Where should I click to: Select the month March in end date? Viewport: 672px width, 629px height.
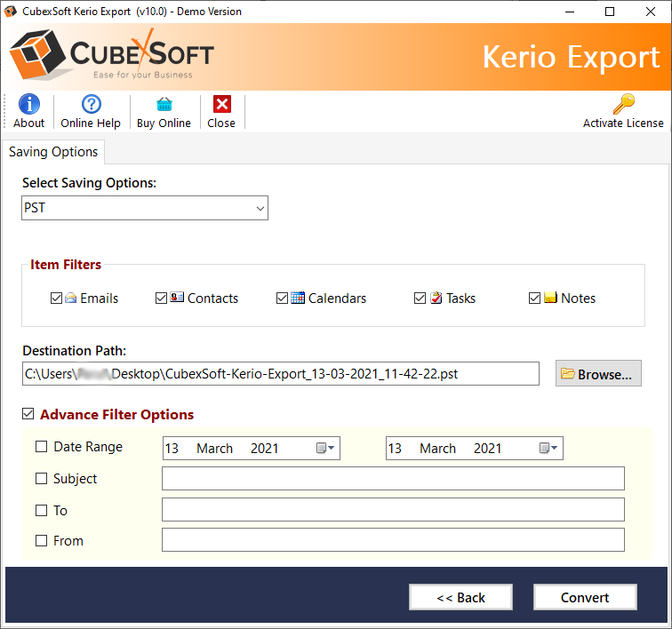[437, 448]
